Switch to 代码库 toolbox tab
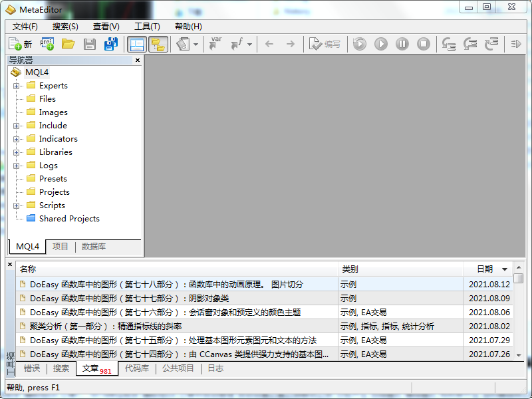 coord(137,368)
